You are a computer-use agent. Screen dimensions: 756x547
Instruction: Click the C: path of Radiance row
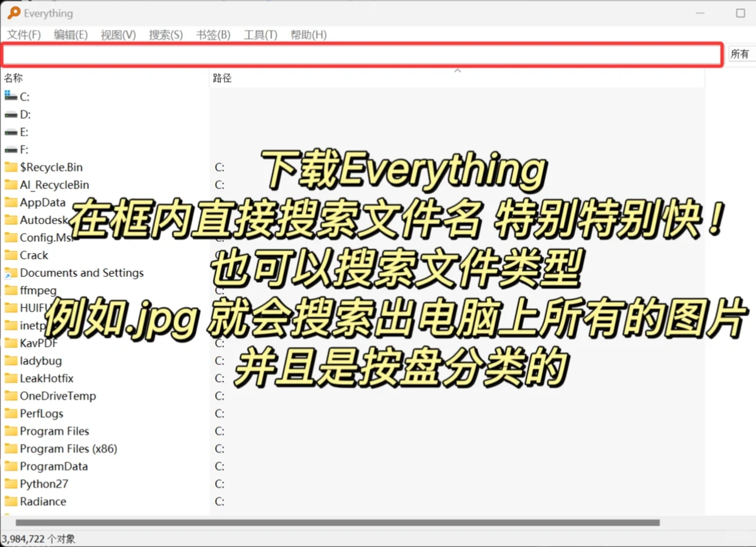point(219,501)
